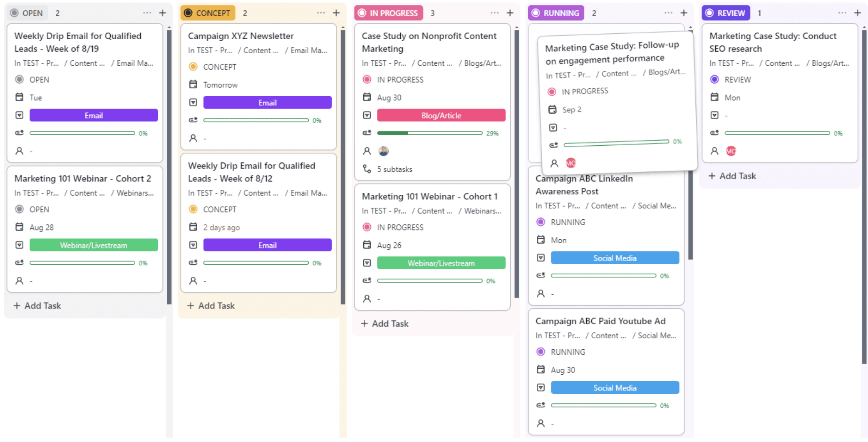This screenshot has width=868, height=442.
Task: Open dropdown field icon on Marketing 101 Cohort 1
Action: pyautogui.click(x=367, y=263)
